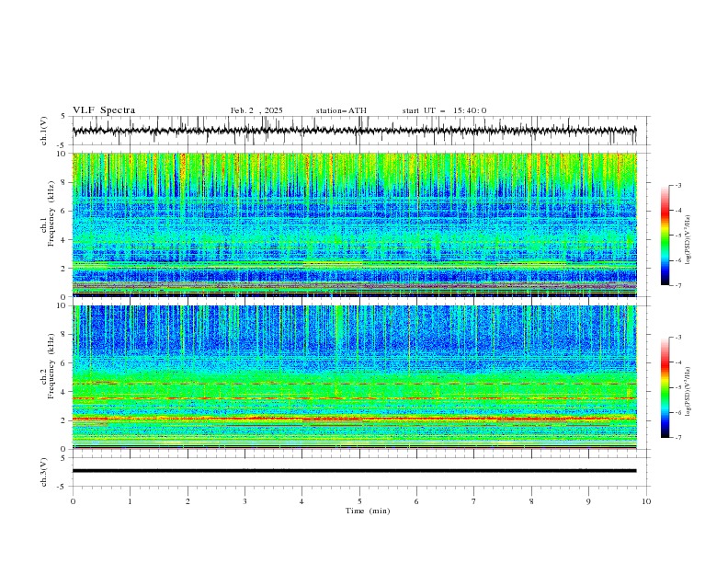Click the 'start UT = 15:40:0' label
728x563 pixels.
tap(444, 110)
